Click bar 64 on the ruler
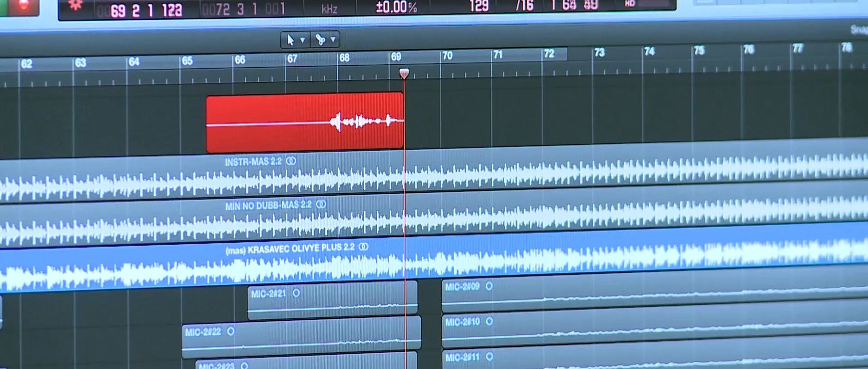868x369 pixels. [134, 62]
